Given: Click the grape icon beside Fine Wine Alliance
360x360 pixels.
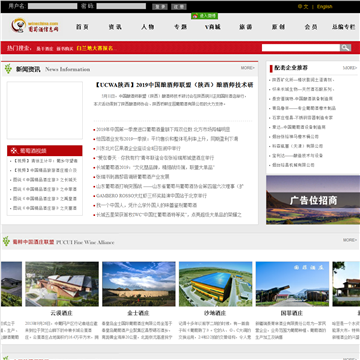Looking at the screenshot, I should [x=6, y=241].
